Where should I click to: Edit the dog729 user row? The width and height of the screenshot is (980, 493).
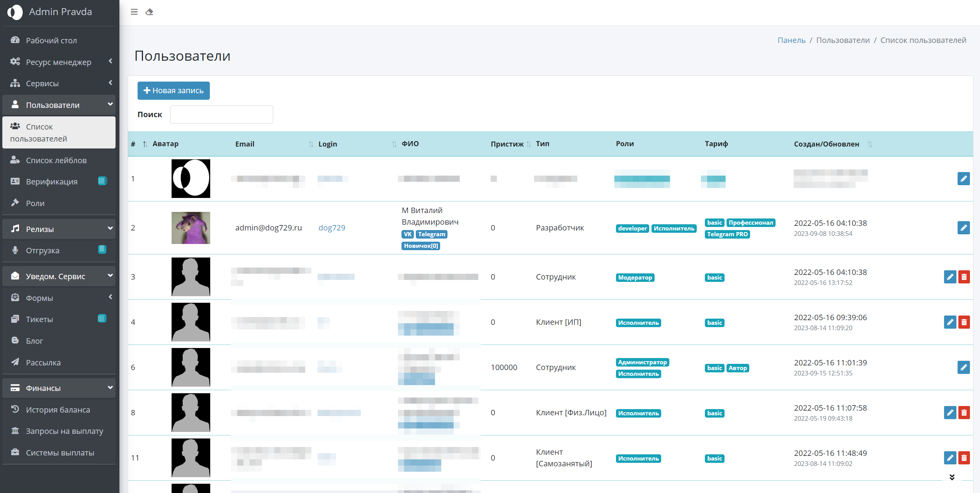(x=963, y=228)
